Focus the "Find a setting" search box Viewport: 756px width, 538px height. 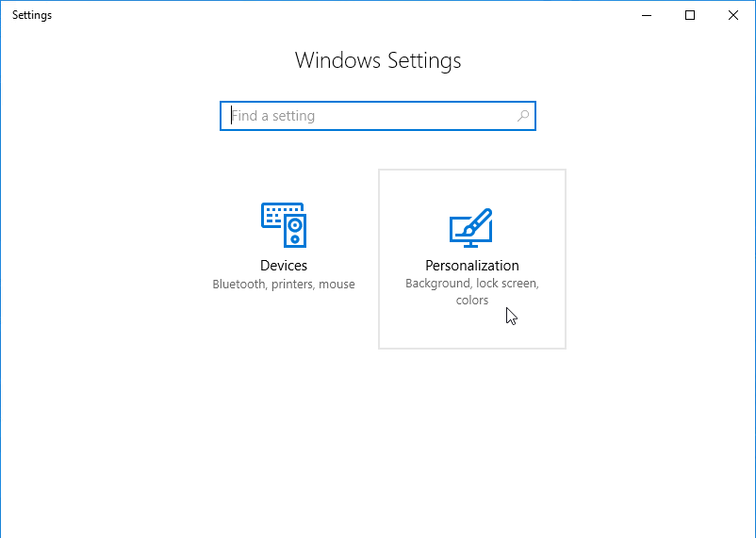[378, 116]
